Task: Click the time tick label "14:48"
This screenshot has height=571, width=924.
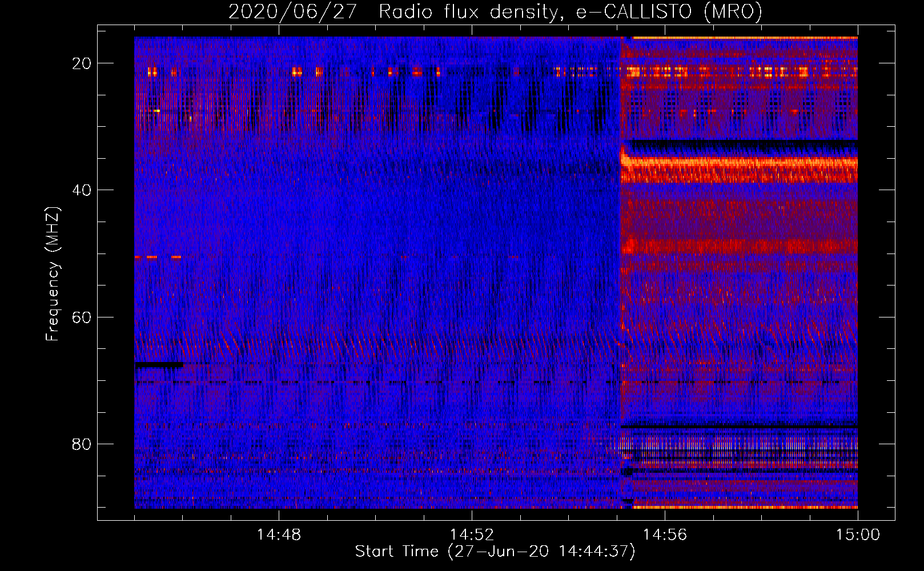Action: tap(279, 535)
